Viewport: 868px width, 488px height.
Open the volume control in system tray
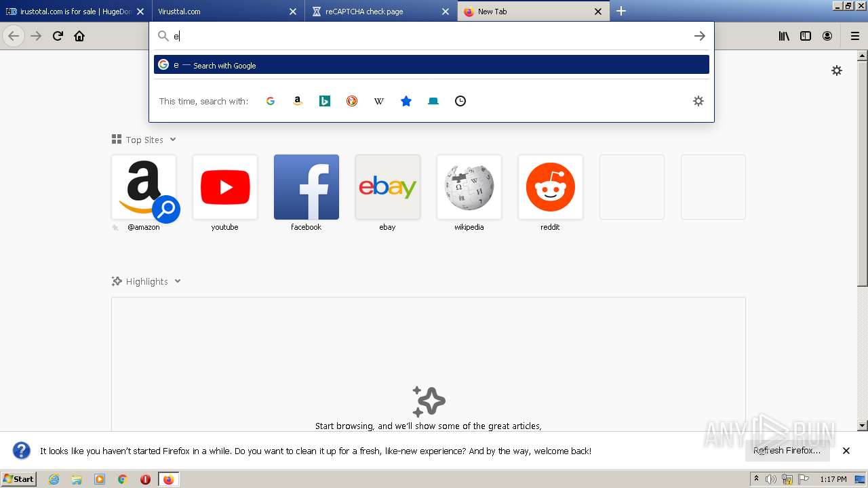[x=771, y=479]
